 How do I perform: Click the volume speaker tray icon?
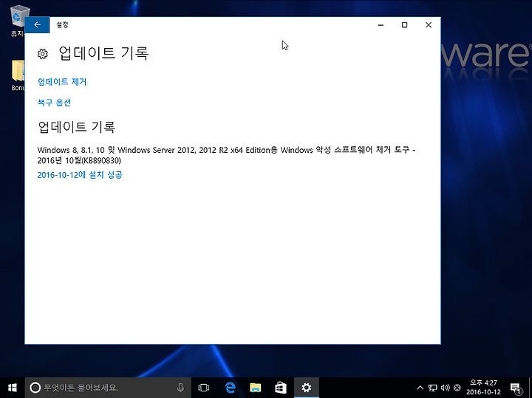click(x=445, y=388)
